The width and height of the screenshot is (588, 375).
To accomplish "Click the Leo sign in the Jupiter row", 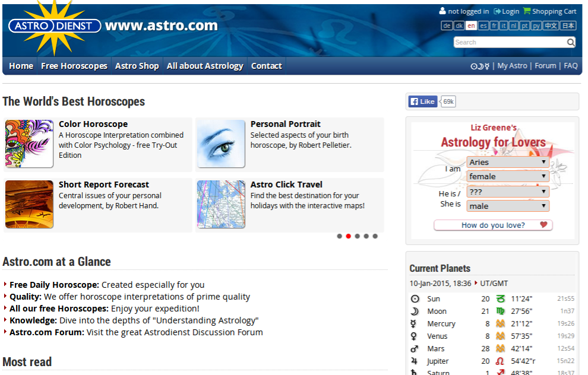I will pos(500,361).
